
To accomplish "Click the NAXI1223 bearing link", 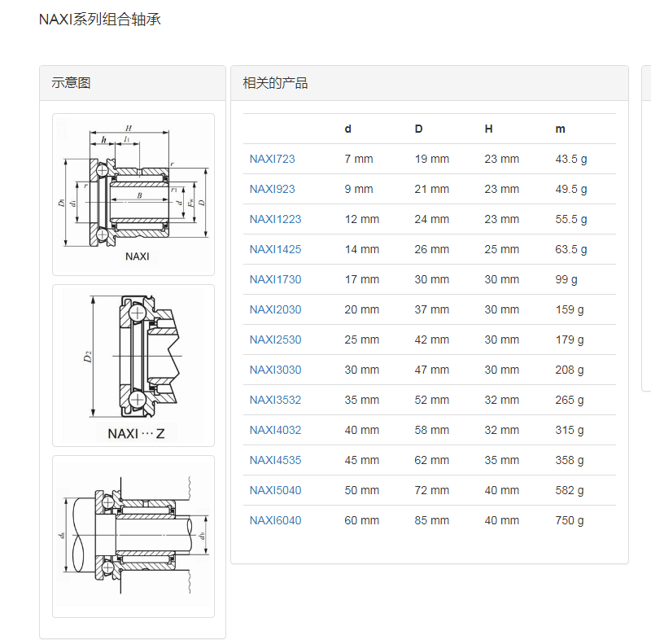I will point(275,219).
